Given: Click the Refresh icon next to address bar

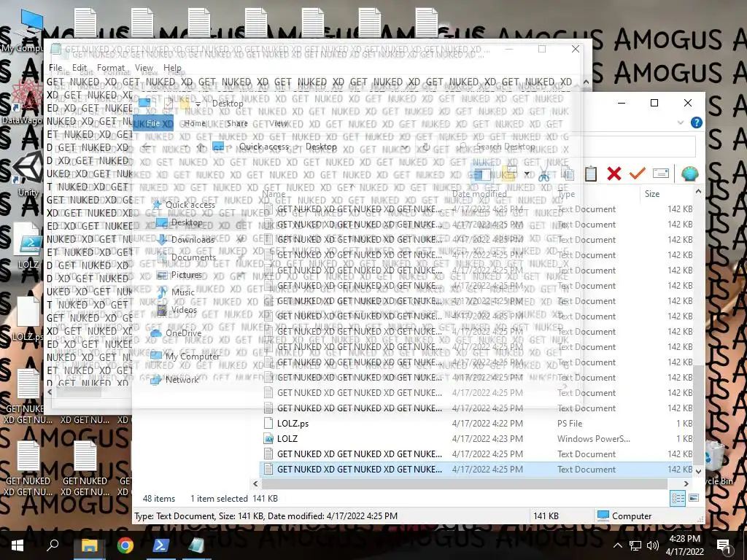Looking at the screenshot, I should [x=426, y=147].
